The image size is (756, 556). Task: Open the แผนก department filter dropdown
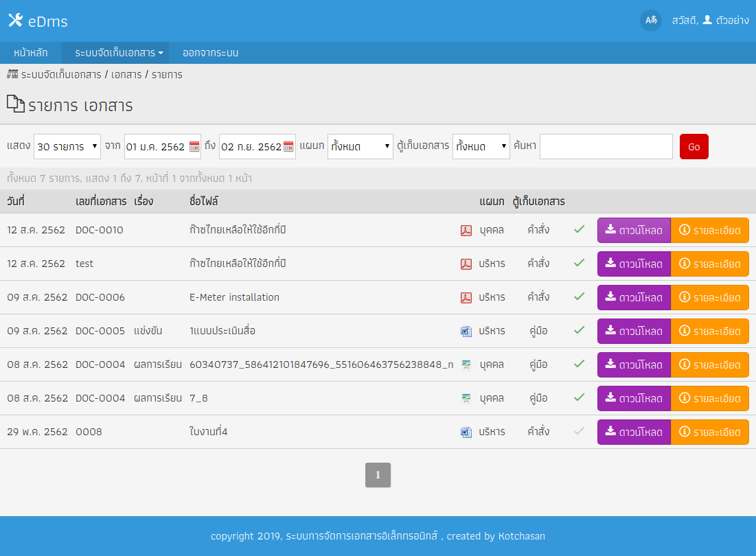point(360,146)
